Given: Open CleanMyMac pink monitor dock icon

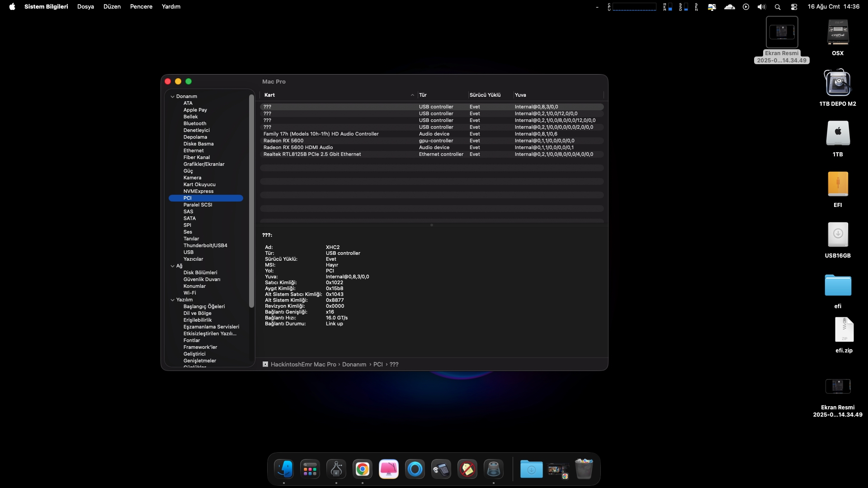Looking at the screenshot, I should 388,469.
